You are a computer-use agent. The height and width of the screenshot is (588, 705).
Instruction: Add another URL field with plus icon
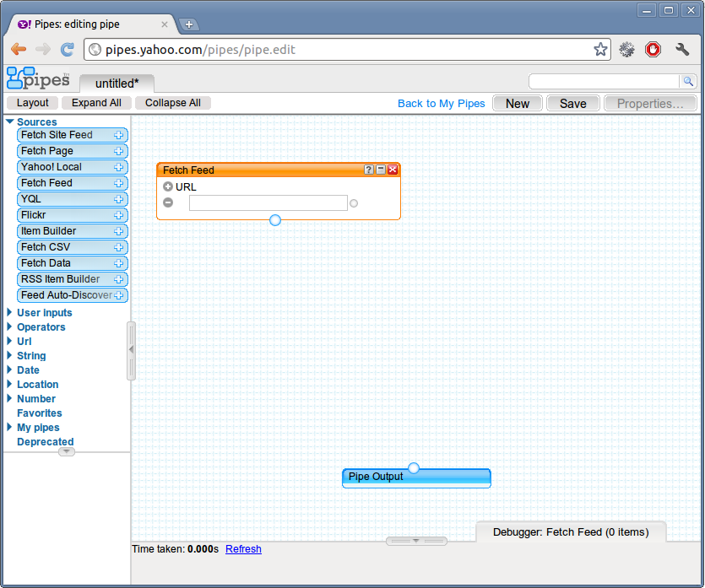[168, 186]
